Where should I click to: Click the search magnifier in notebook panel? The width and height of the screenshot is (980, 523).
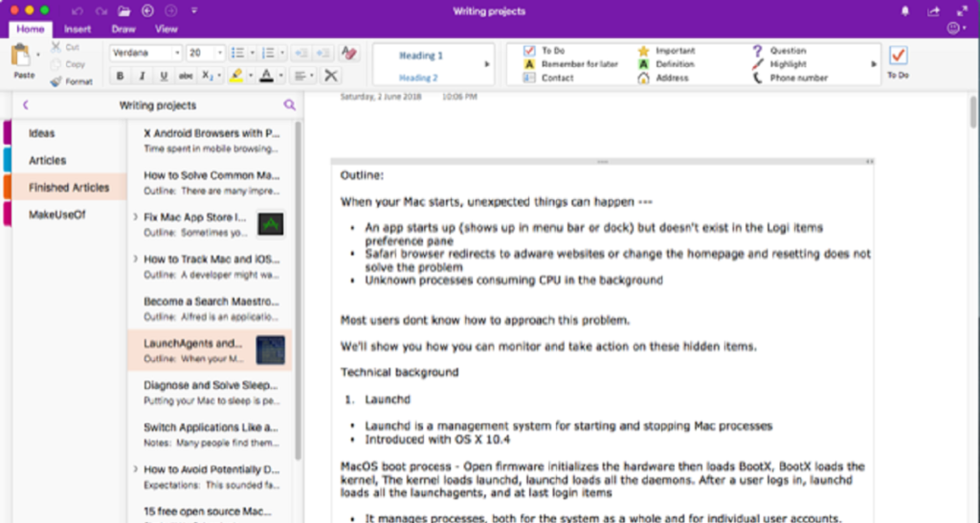[x=290, y=105]
